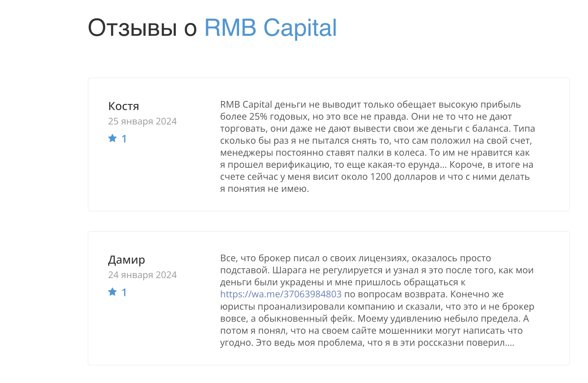588x383 pixels.
Task: Click the last line 'я понятия не имею.'
Action: point(265,189)
